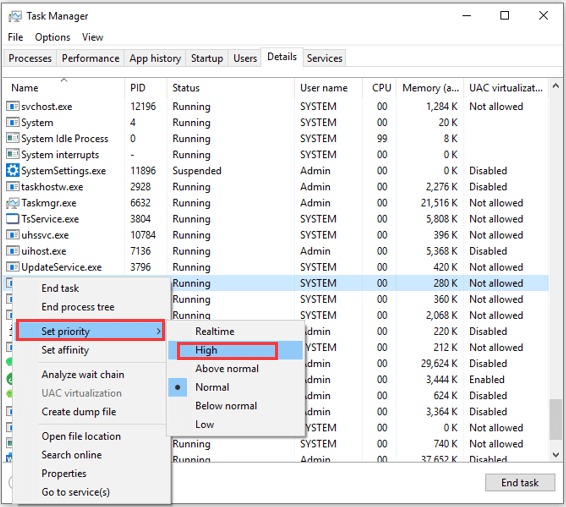Click the TsService.exe window icon
Screen dimensions: 566x507
(x=13, y=219)
